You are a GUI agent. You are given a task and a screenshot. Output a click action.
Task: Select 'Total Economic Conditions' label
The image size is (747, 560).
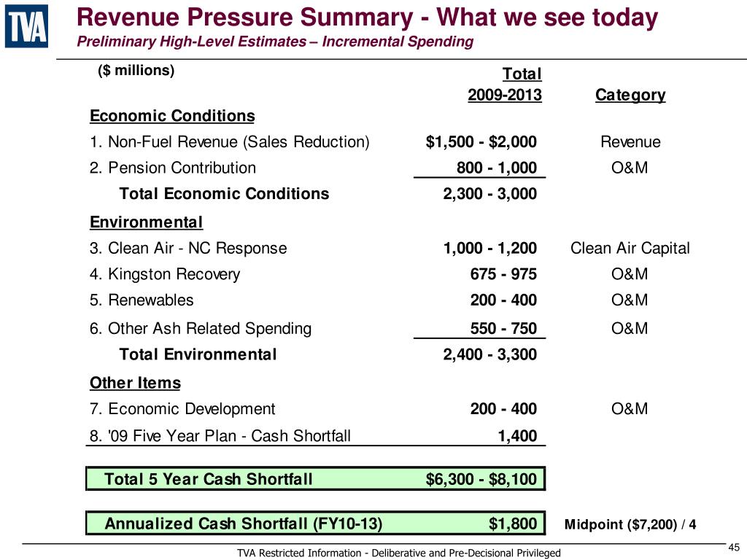pos(224,194)
